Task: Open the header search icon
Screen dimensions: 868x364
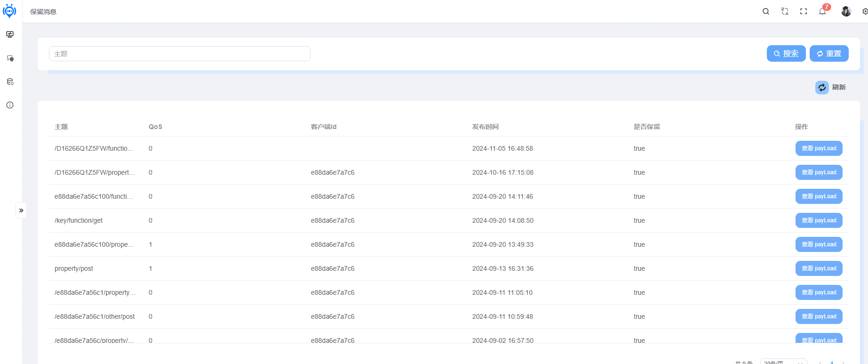Action: click(766, 11)
